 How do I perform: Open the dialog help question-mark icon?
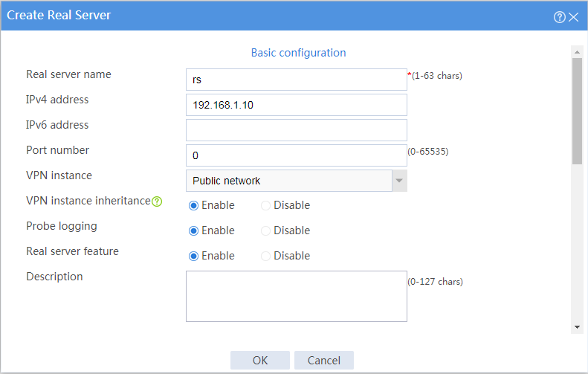pyautogui.click(x=559, y=17)
